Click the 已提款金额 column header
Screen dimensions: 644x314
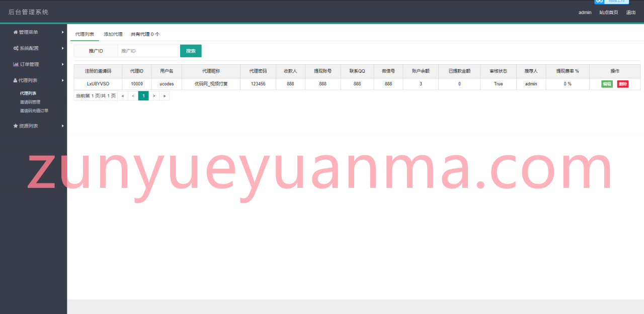point(459,71)
